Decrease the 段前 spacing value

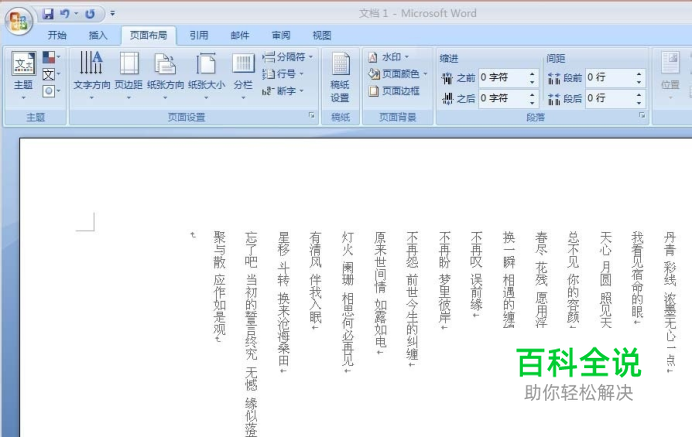[639, 82]
